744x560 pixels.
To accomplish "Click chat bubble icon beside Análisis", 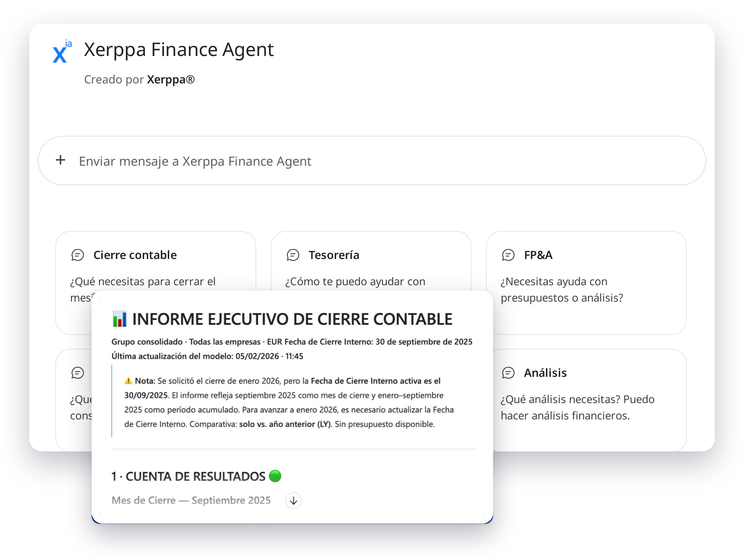I will (x=508, y=373).
